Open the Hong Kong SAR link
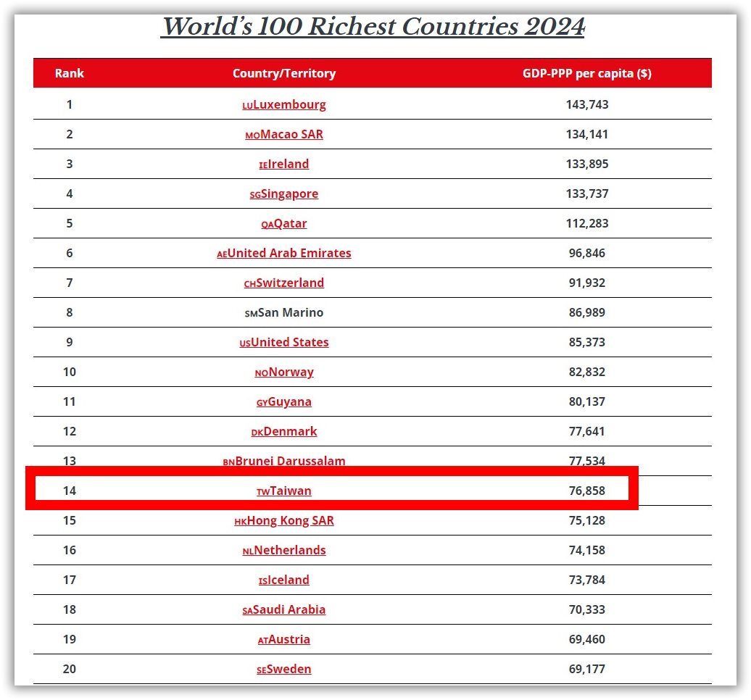The height and width of the screenshot is (700, 751). tap(284, 520)
